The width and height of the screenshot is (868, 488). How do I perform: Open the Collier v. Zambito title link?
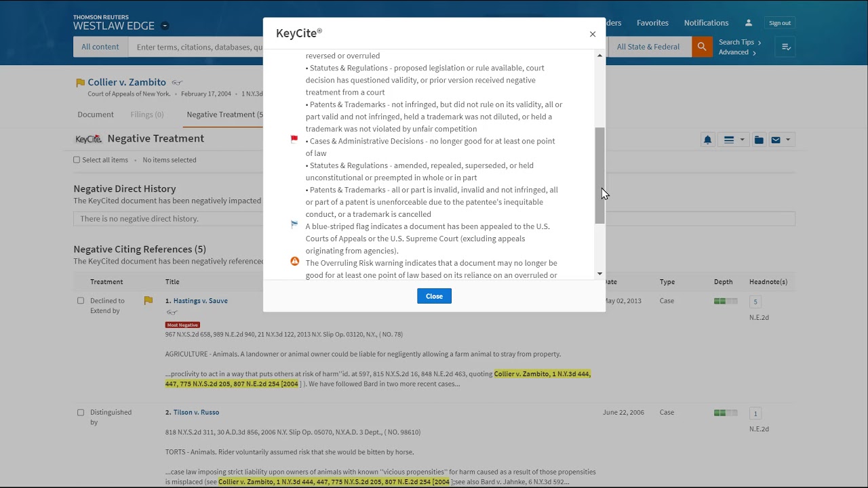tap(127, 82)
